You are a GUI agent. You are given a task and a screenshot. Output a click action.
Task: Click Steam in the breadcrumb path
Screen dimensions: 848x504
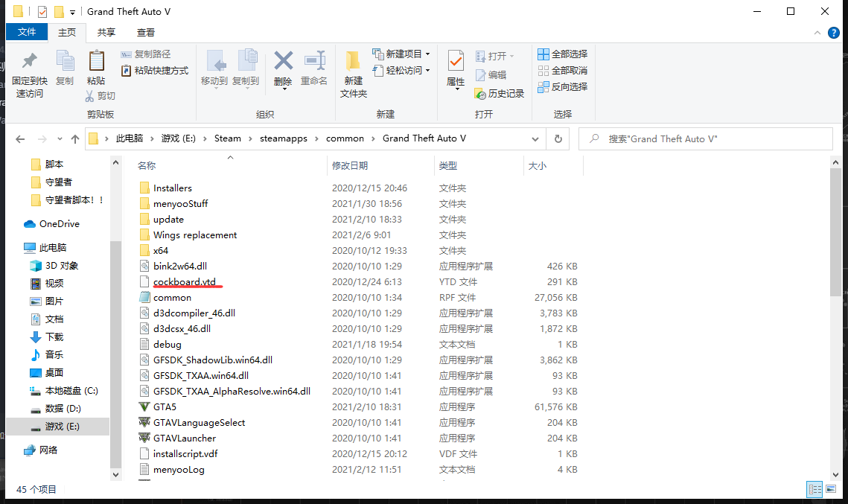[228, 138]
